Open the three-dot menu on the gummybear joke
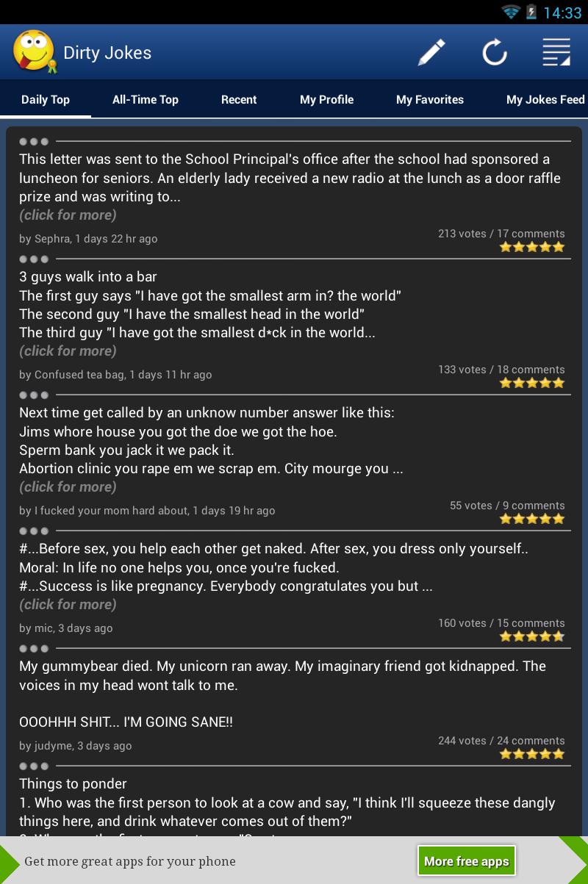The image size is (588, 884). pos(34,648)
